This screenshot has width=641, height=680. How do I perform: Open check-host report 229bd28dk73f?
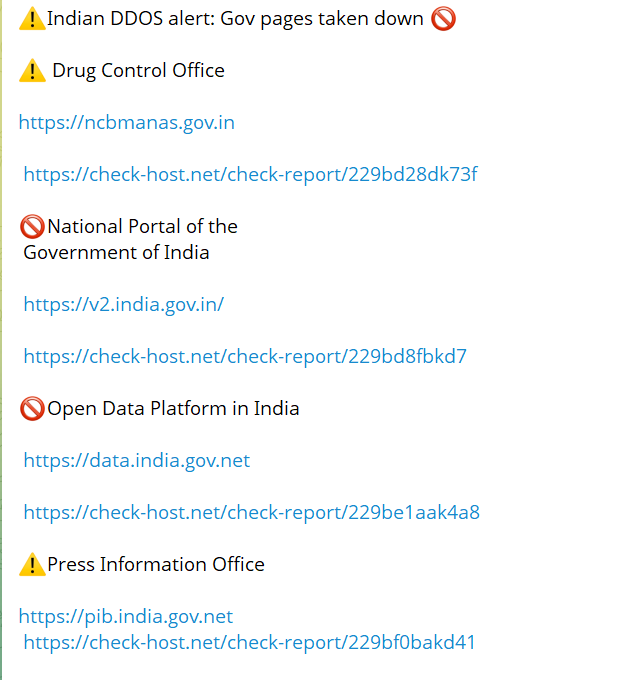click(x=250, y=175)
